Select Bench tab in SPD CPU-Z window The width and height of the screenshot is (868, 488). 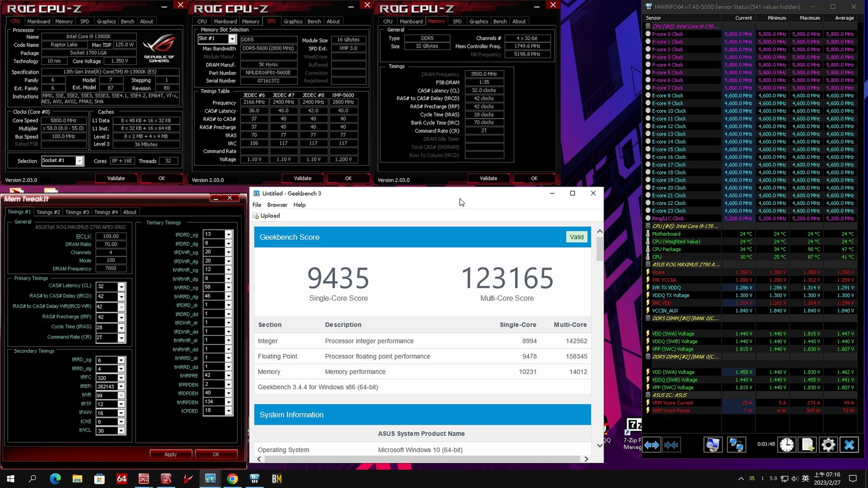coord(314,22)
